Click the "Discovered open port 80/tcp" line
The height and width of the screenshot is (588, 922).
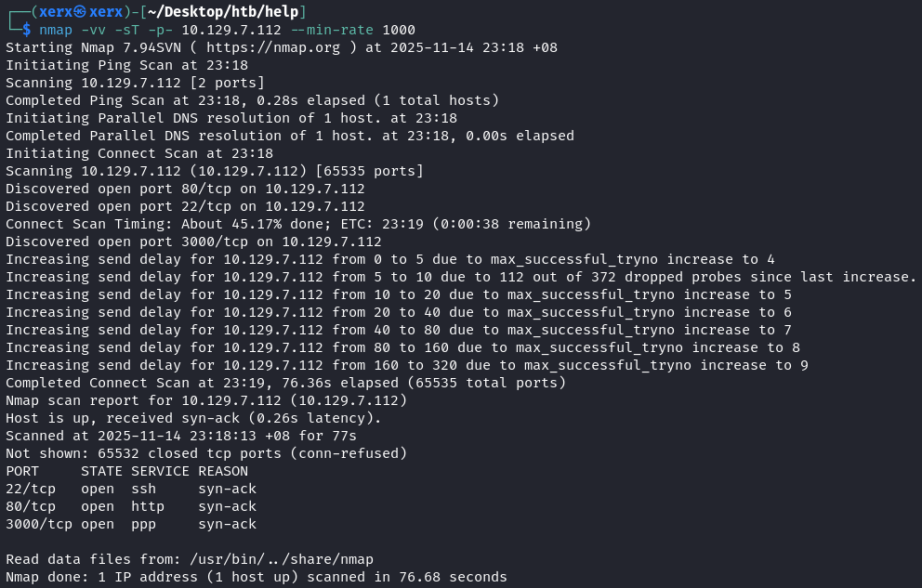click(x=185, y=189)
